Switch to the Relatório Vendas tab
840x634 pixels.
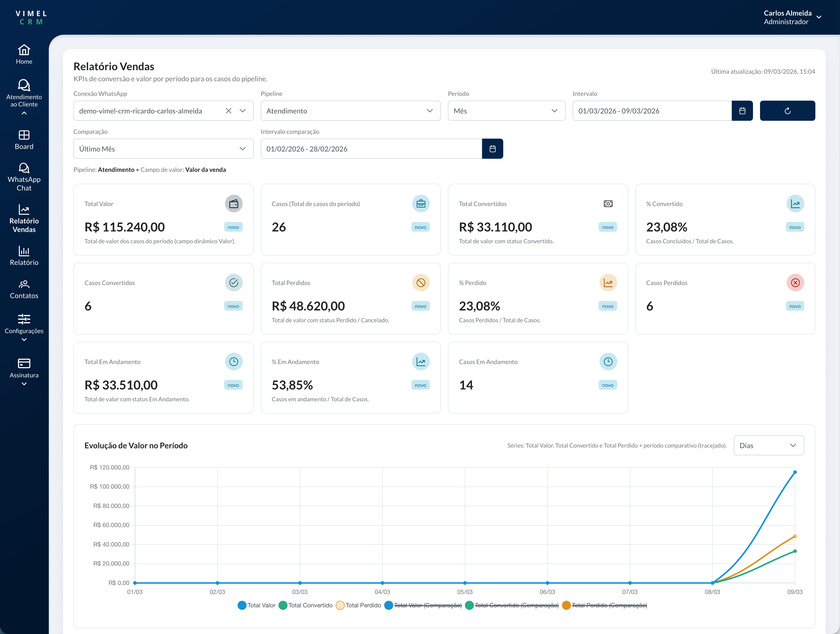(24, 220)
